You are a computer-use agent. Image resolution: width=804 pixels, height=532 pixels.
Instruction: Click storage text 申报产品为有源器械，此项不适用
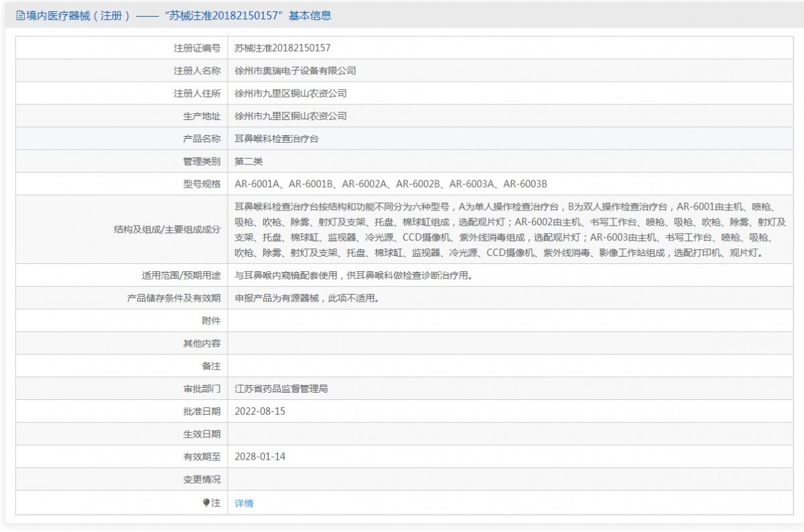click(308, 298)
